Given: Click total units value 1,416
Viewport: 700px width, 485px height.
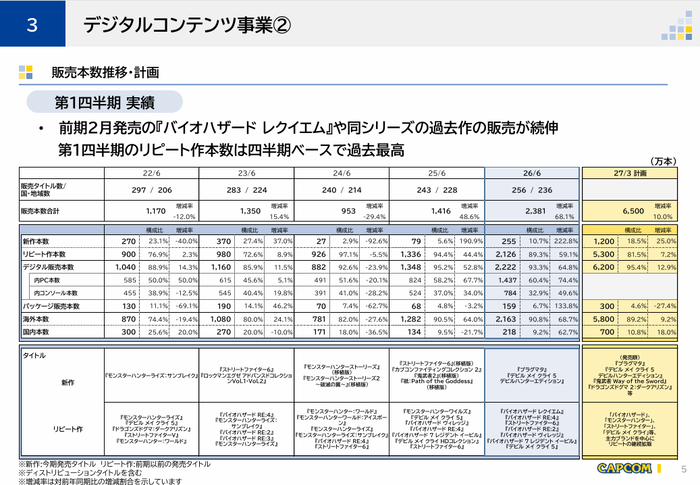Looking at the screenshot, I should (441, 211).
